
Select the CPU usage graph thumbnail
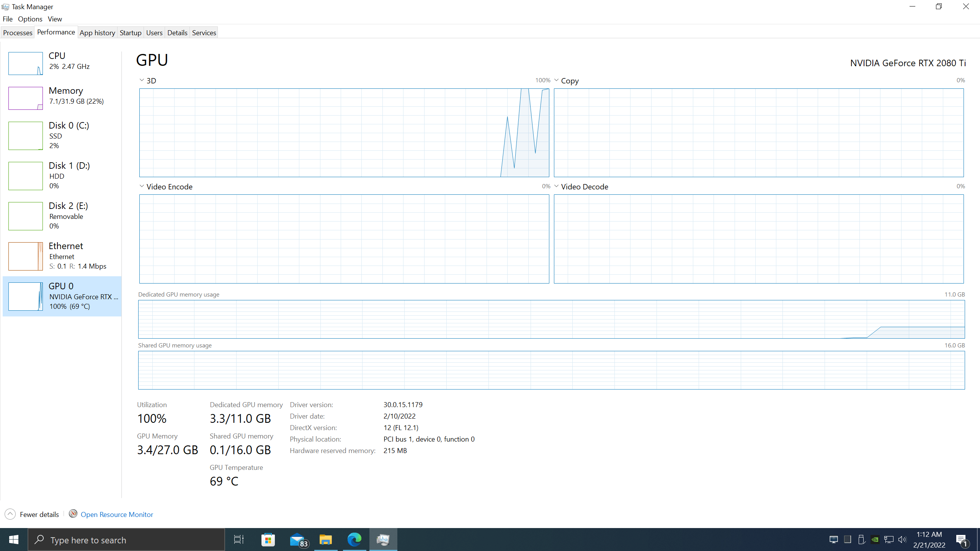[25, 64]
